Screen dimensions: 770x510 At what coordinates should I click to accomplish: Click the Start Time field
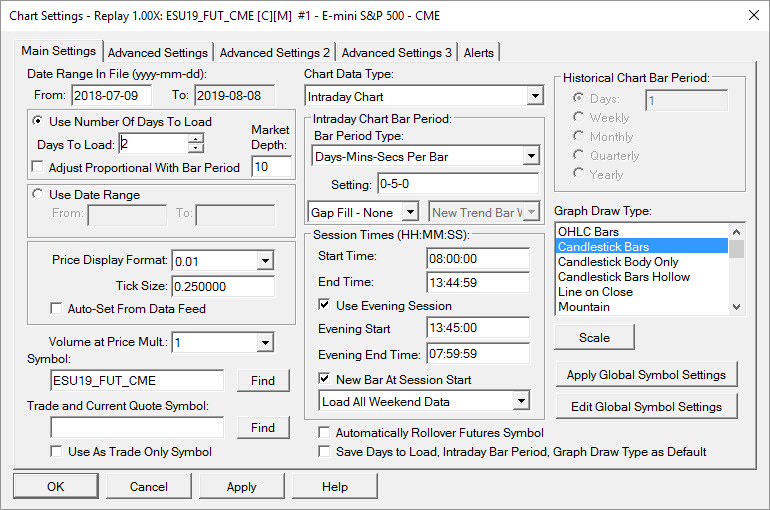[478, 258]
